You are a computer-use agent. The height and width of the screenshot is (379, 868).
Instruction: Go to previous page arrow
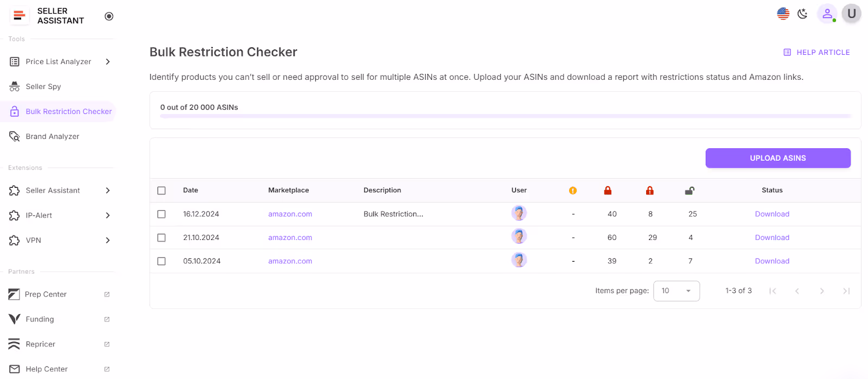[797, 291]
